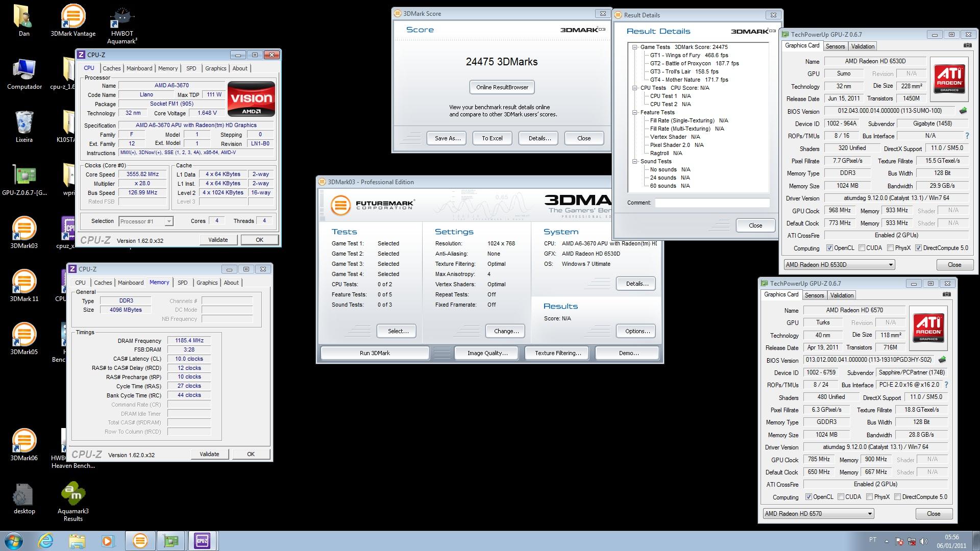The height and width of the screenshot is (551, 980).
Task: Launch the 3DMark 11 desktop shortcut
Action: tap(24, 286)
